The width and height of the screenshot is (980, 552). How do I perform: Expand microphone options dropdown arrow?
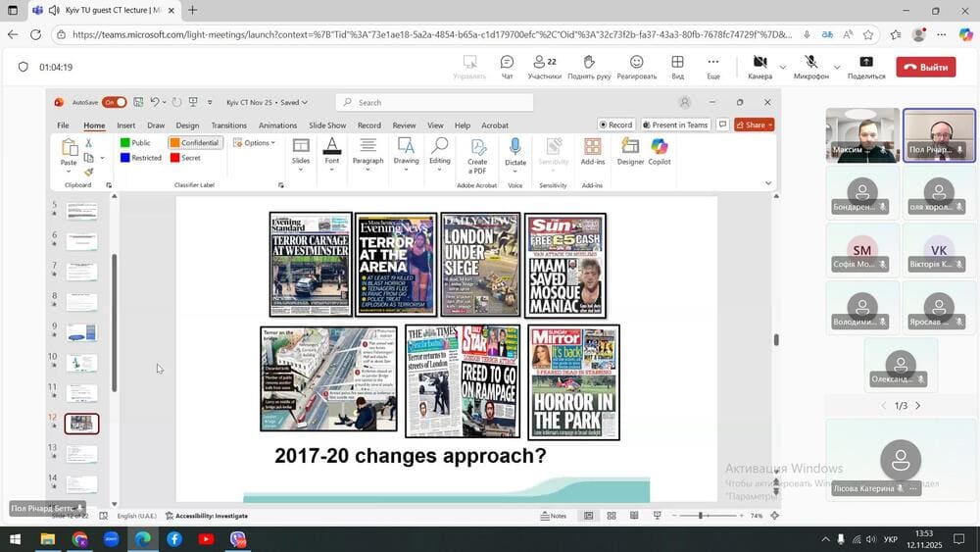point(836,68)
